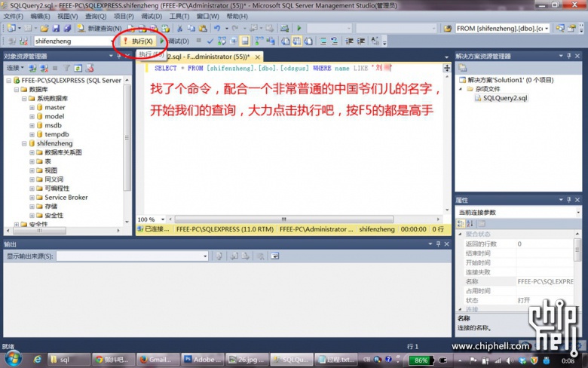Click the Uncomment selected lines icon
This screenshot has width=588, height=368.
[x=334, y=41]
